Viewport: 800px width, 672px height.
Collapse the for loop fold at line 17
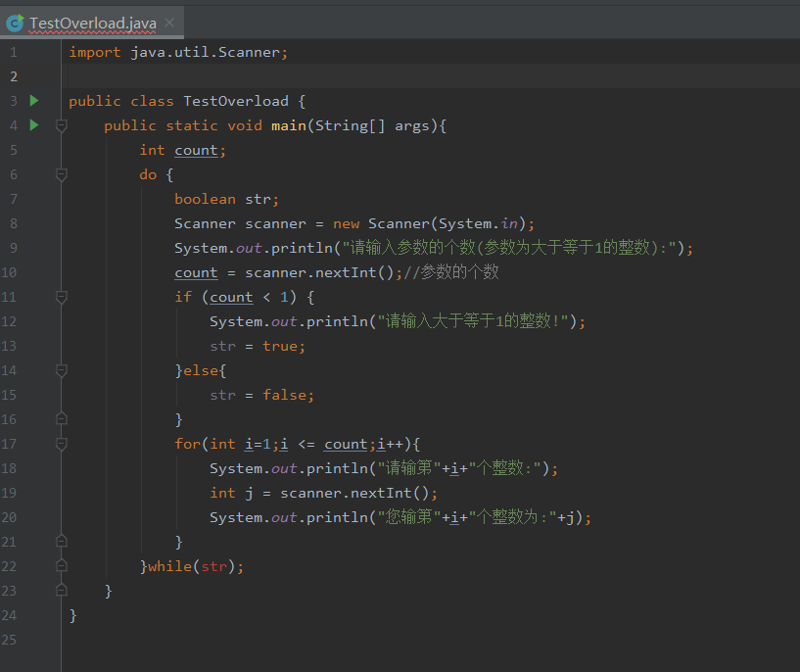click(62, 444)
